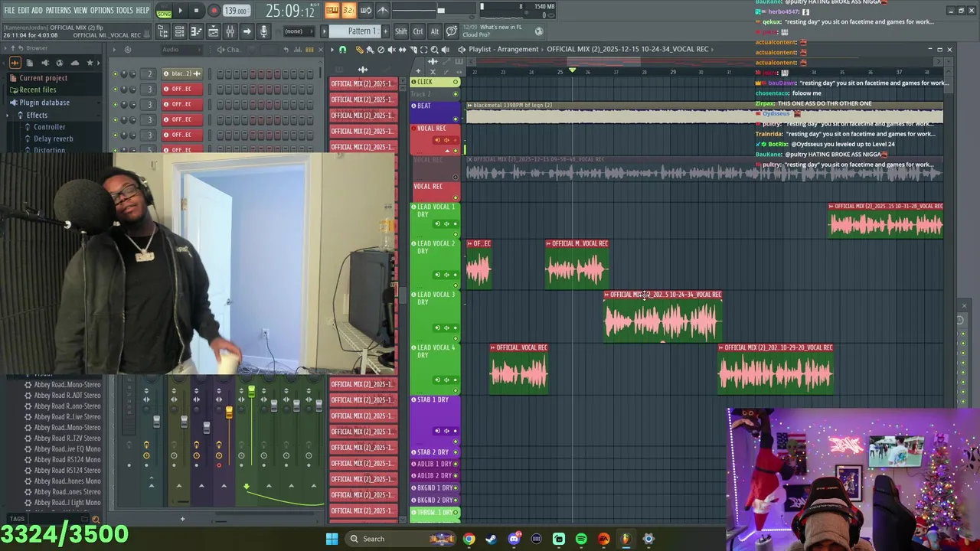This screenshot has height=551, width=980.
Task: Click the plus icon above CLICK track
Action: (418, 71)
